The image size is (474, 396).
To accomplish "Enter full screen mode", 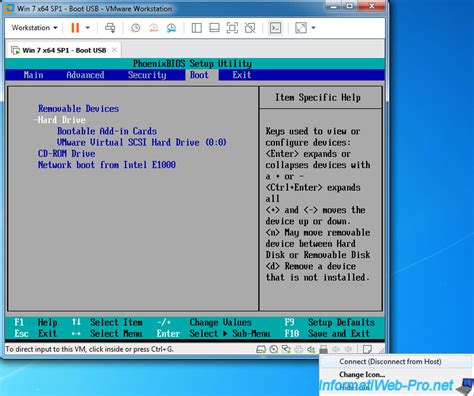I will (x=232, y=28).
